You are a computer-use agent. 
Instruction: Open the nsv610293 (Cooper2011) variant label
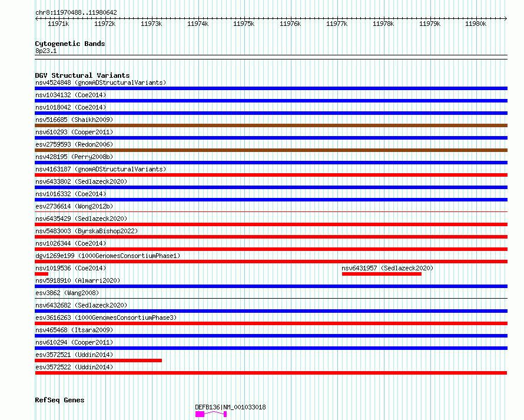coord(74,132)
